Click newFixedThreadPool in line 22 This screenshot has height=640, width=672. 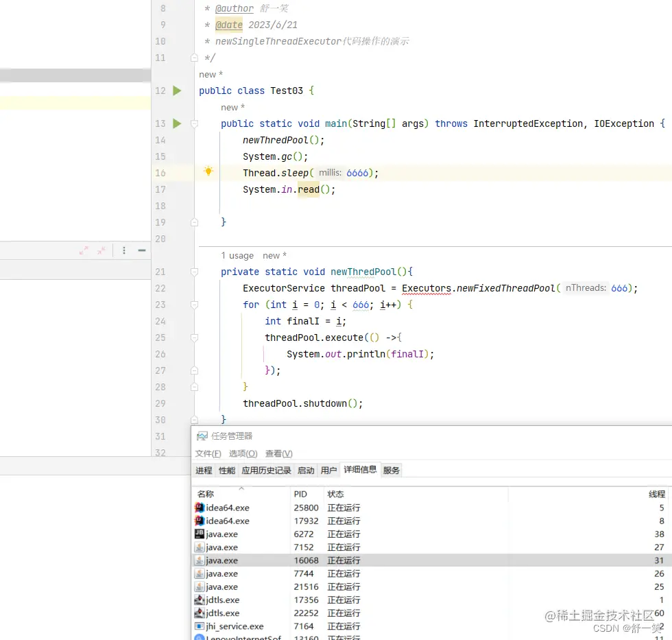[x=506, y=288]
